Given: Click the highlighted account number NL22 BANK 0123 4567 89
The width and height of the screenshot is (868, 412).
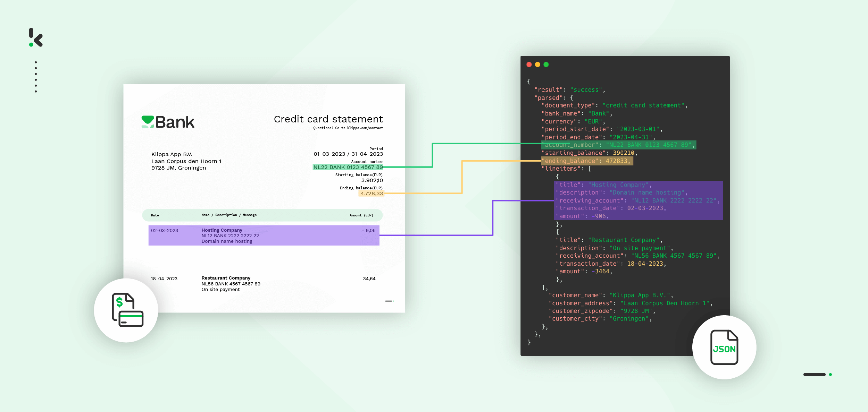Looking at the screenshot, I should 348,167.
